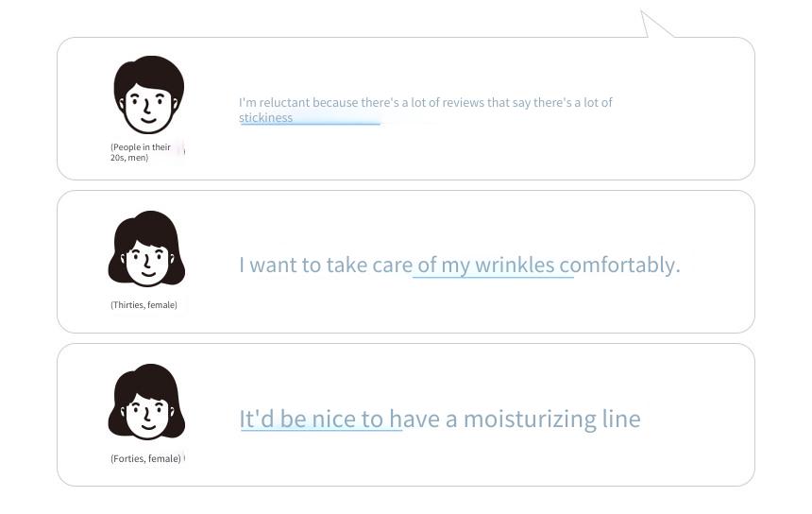This screenshot has height=514, width=812.
Task: Click "a lot of" ending the first comment line
Action: [x=594, y=103]
